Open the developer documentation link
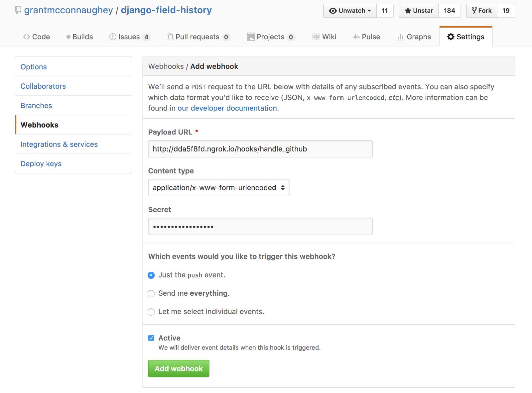Image resolution: width=532 pixels, height=393 pixels. pos(227,108)
